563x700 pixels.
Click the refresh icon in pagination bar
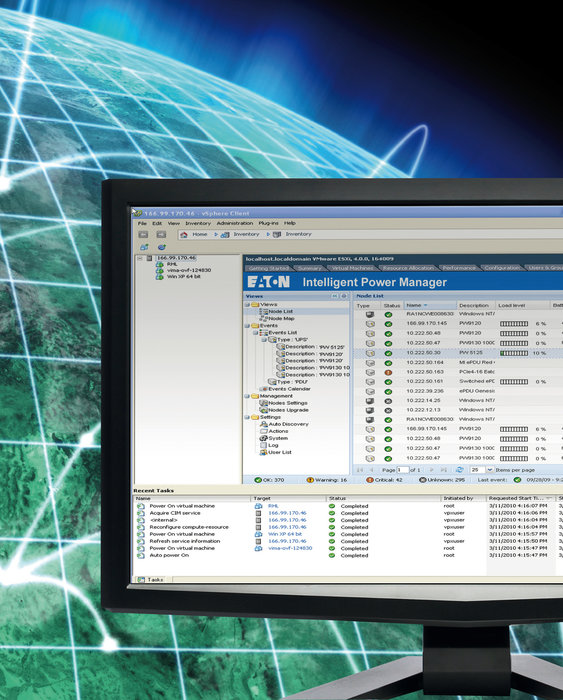coord(459,470)
